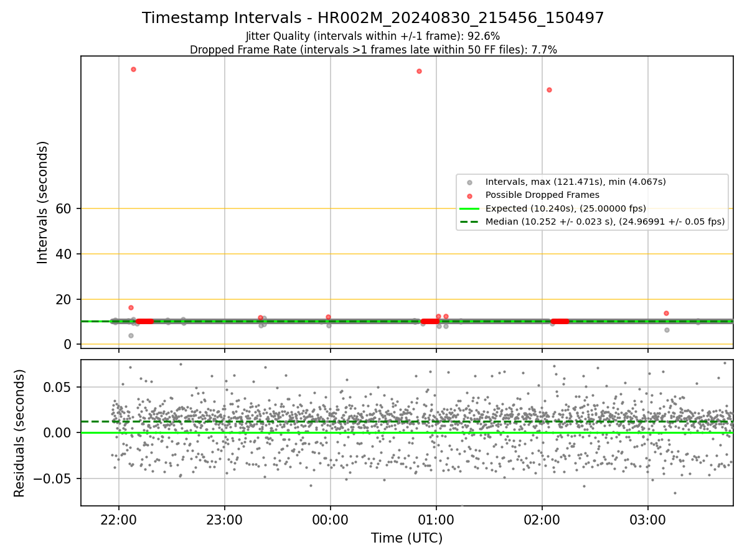Click the '03:00' x-axis tick label

coord(648,519)
